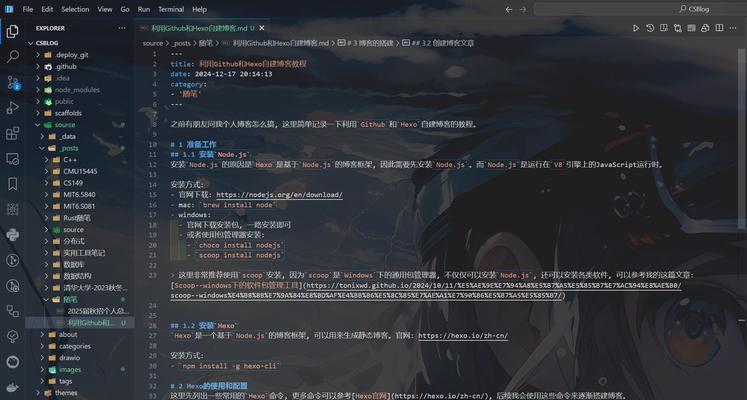Click the 'source' breadcrumb segment
Screen dimensions: 747x400
point(153,43)
